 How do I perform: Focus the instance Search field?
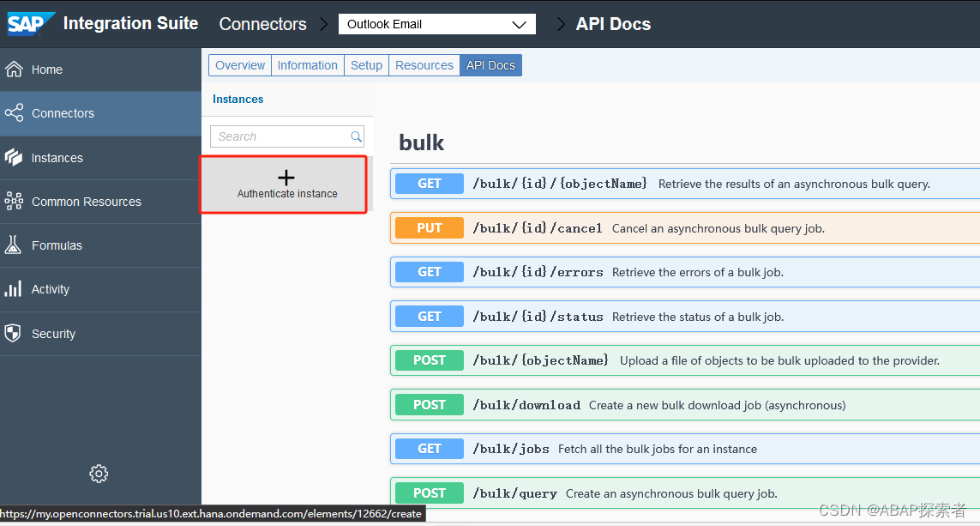[x=287, y=136]
